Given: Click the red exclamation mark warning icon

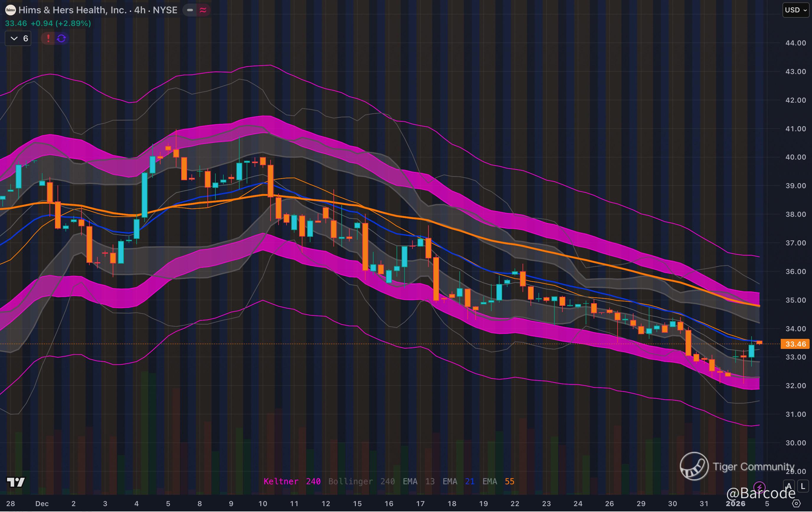Looking at the screenshot, I should [x=48, y=38].
